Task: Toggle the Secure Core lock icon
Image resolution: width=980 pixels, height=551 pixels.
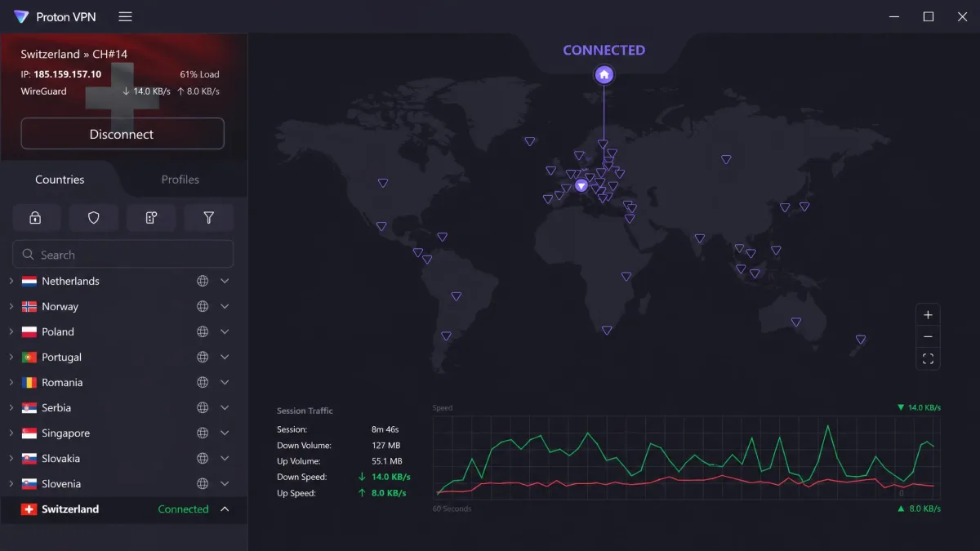Action: tap(35, 218)
